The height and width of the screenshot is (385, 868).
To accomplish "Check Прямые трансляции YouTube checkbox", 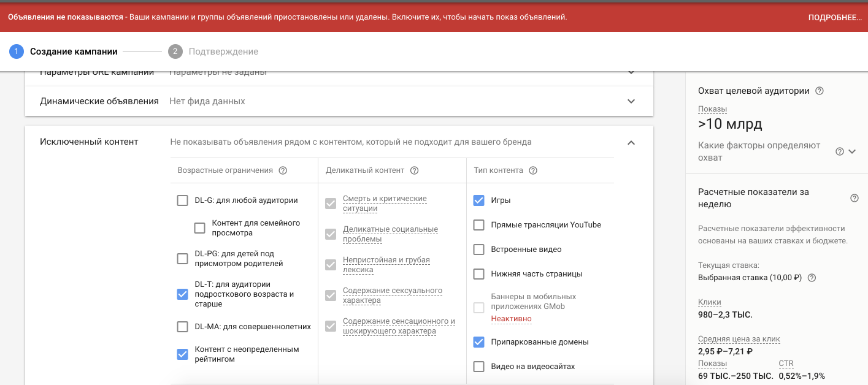I will tap(478, 225).
